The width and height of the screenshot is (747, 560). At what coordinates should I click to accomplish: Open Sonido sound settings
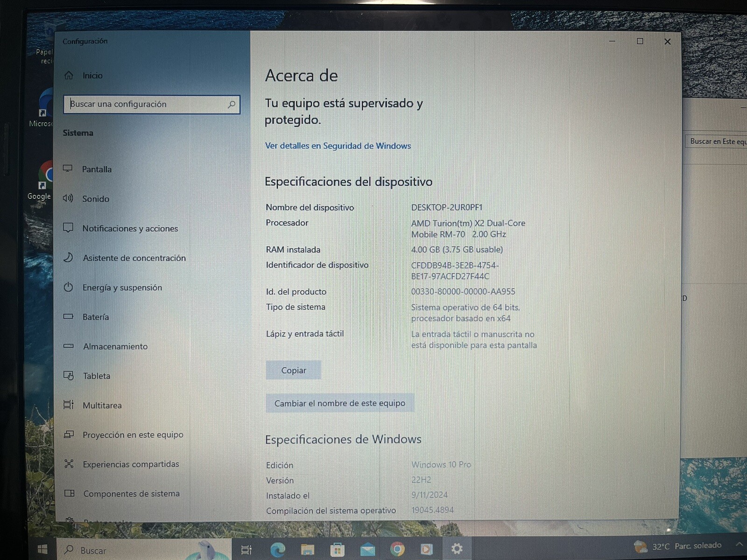(x=96, y=199)
